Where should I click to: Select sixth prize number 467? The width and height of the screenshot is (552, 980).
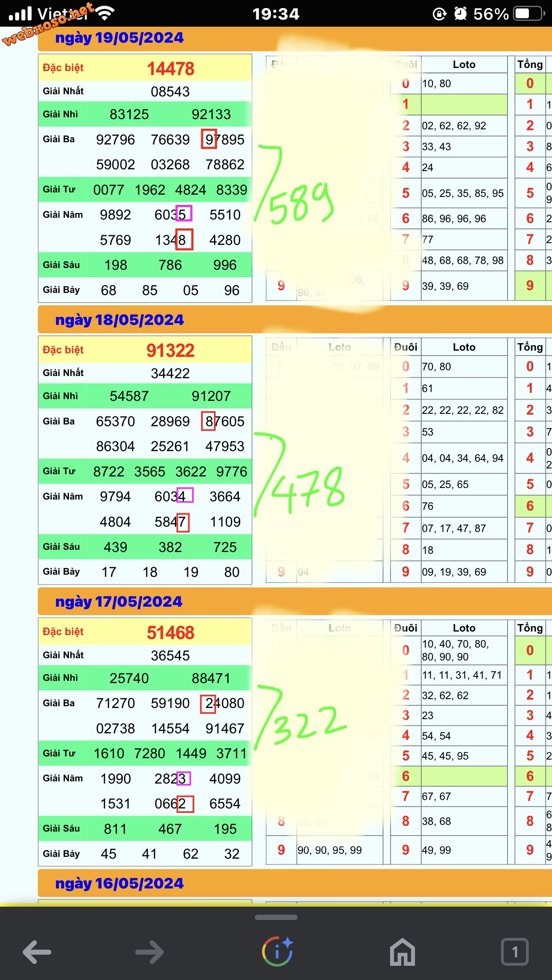[170, 829]
